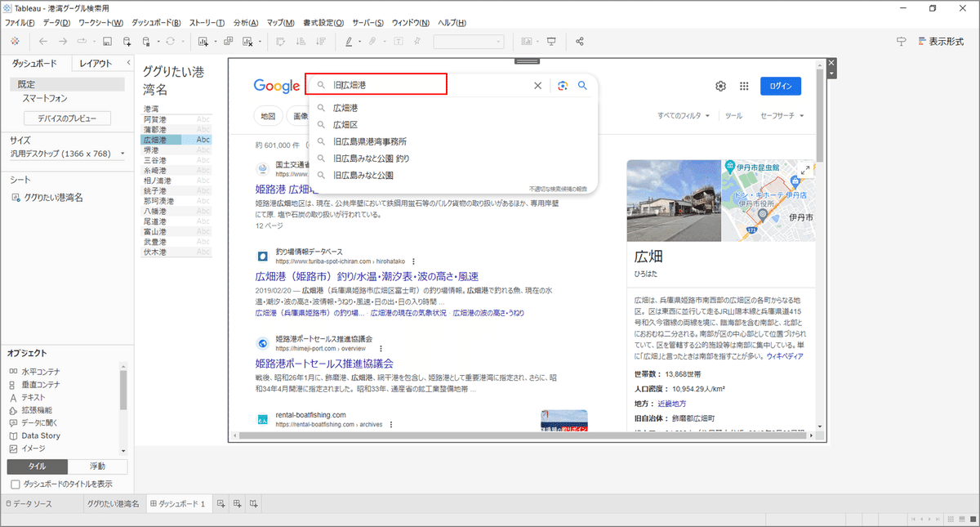Clear the Google search box with X
Screen dimensions: 980x527
pyautogui.click(x=537, y=85)
